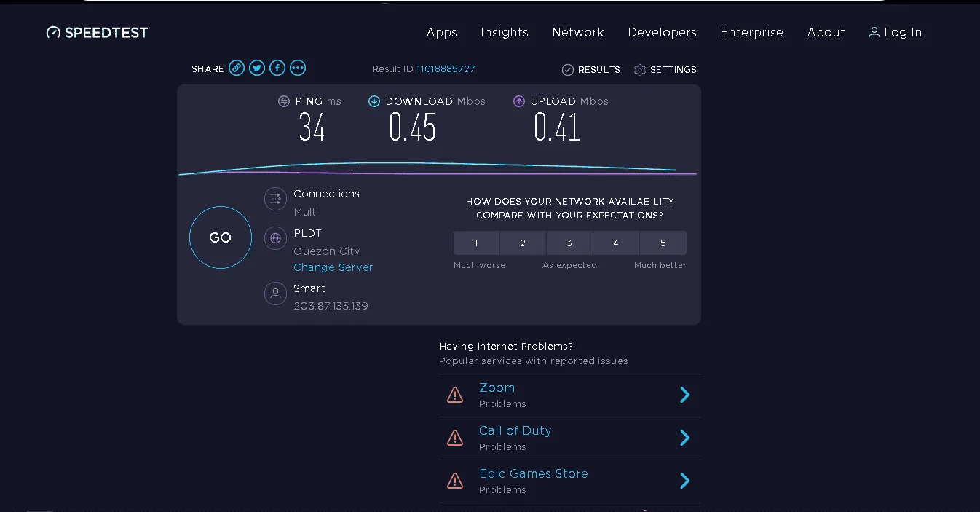Open the SETTINGS page
This screenshot has width=980, height=512.
(x=673, y=70)
